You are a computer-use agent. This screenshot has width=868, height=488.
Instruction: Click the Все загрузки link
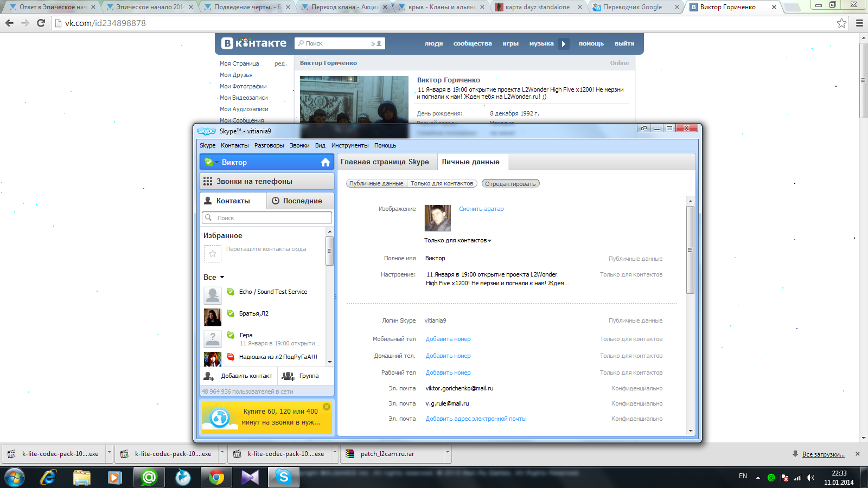click(823, 454)
